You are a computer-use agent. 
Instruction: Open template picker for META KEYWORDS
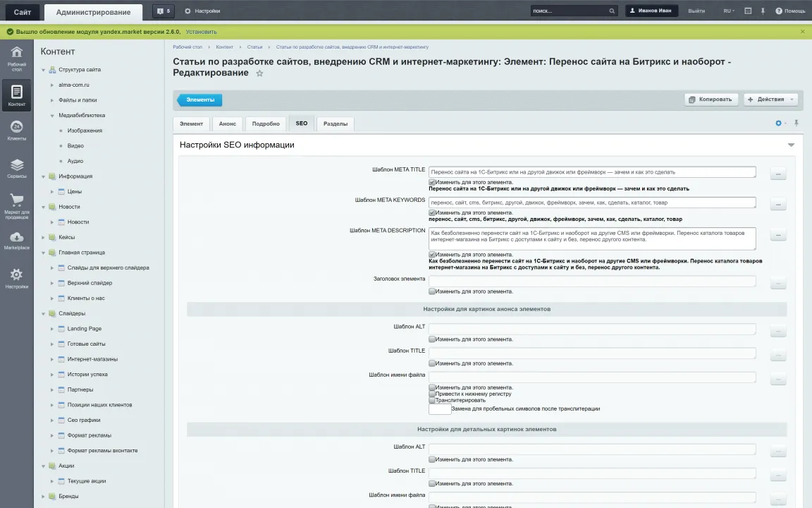click(778, 204)
